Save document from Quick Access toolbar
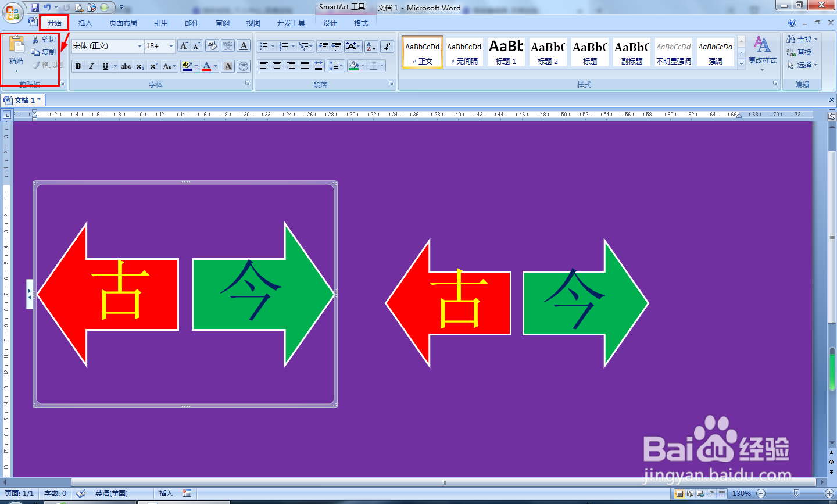The height and width of the screenshot is (504, 837). (x=35, y=8)
